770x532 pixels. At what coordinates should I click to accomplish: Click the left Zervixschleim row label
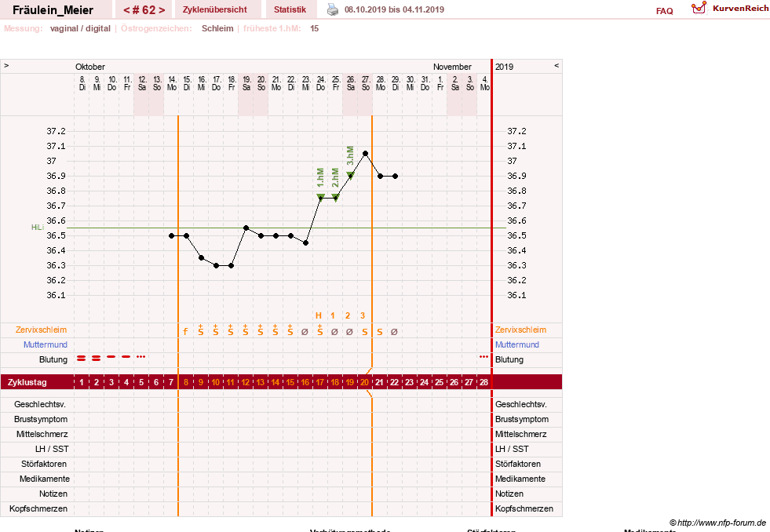pyautogui.click(x=41, y=330)
